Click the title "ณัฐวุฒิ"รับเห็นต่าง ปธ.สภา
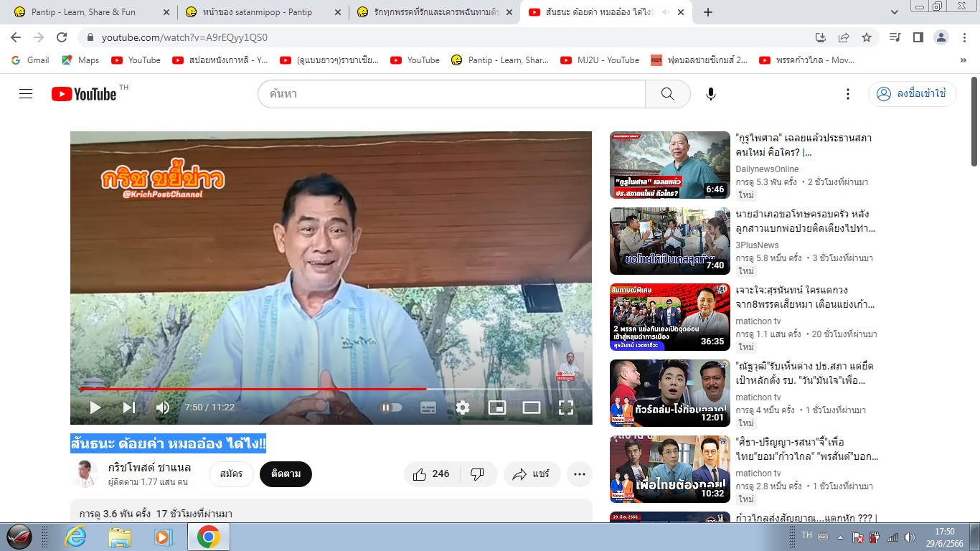The width and height of the screenshot is (980, 551). [x=805, y=373]
